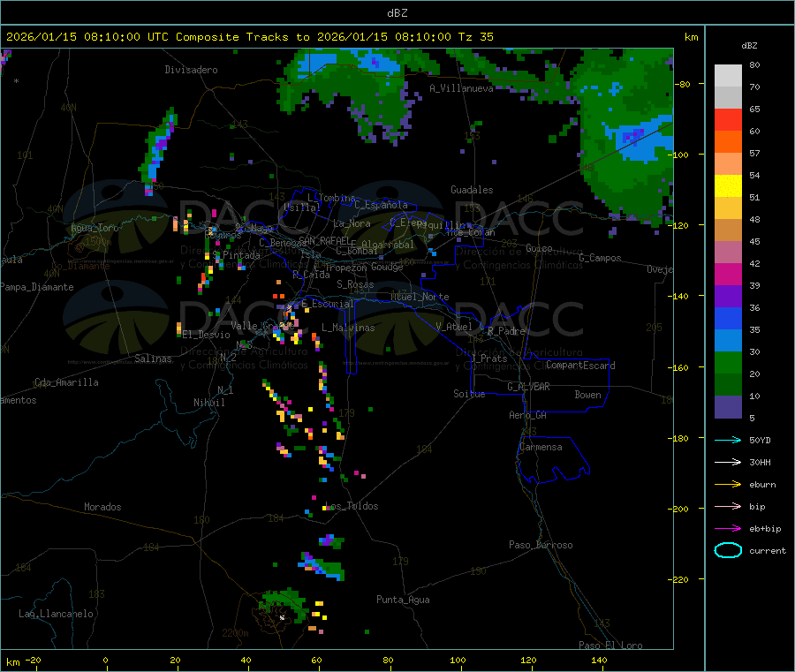Click the Carmensa map label
The height and width of the screenshot is (672, 795).
(x=541, y=447)
